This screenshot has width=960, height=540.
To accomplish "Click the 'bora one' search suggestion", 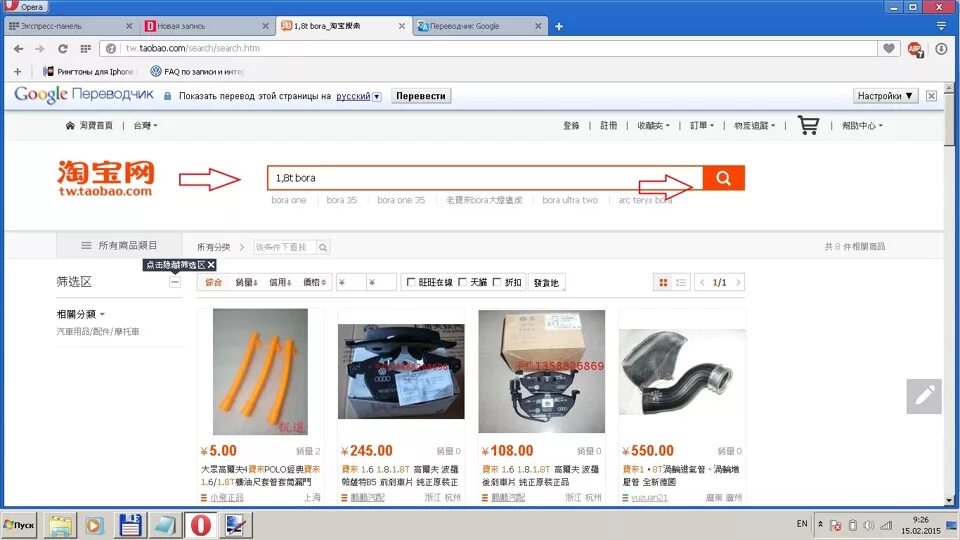I will pos(288,200).
